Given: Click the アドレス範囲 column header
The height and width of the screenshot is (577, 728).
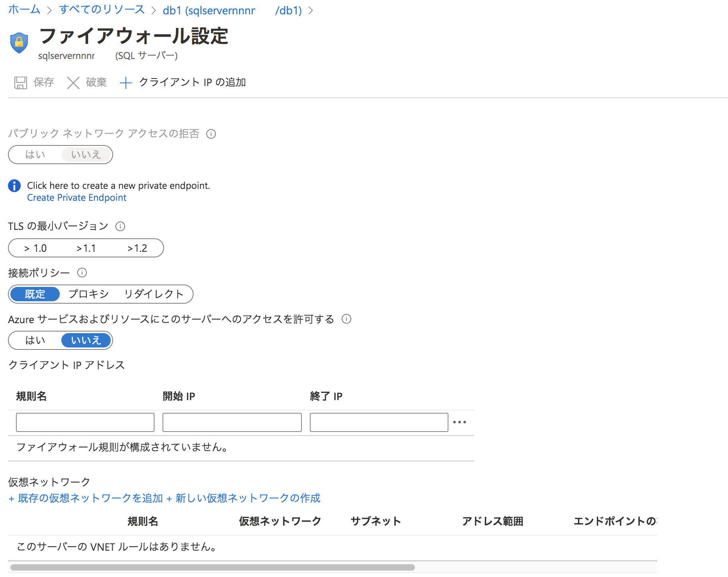Looking at the screenshot, I should point(493,521).
